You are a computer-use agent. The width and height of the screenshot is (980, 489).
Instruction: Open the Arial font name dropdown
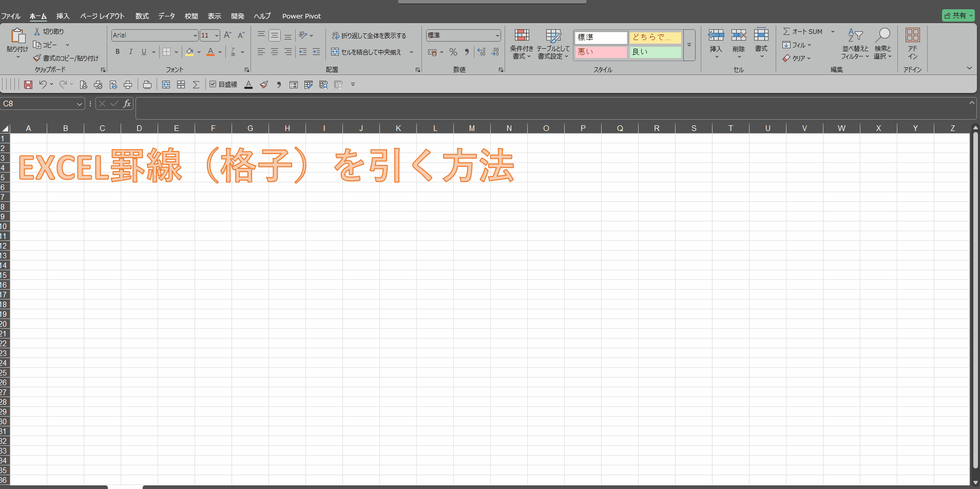tap(195, 35)
